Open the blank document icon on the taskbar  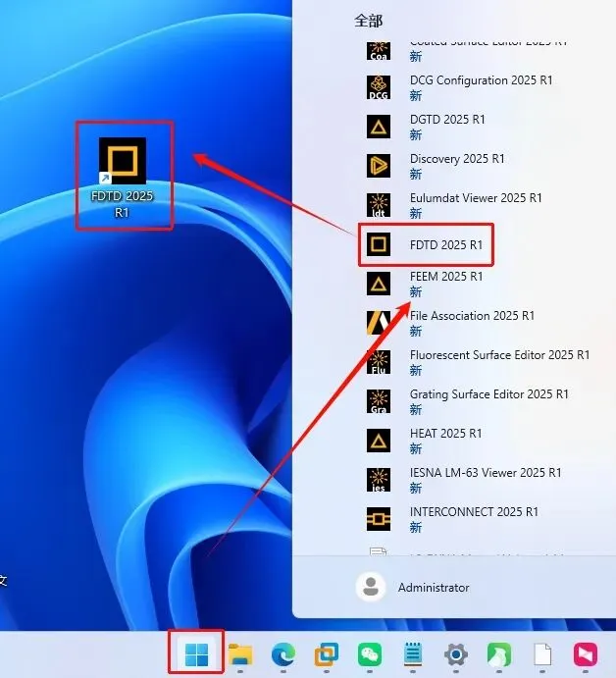point(542,654)
